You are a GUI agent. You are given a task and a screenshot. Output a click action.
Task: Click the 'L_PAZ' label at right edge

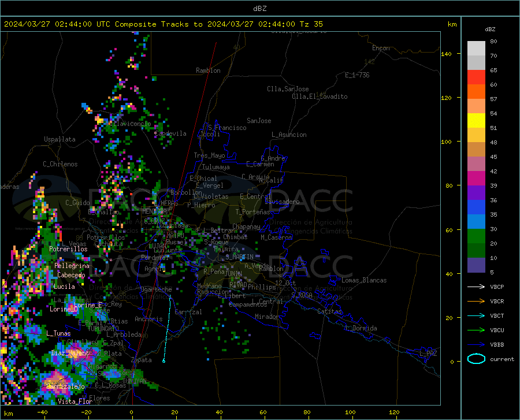point(428,354)
